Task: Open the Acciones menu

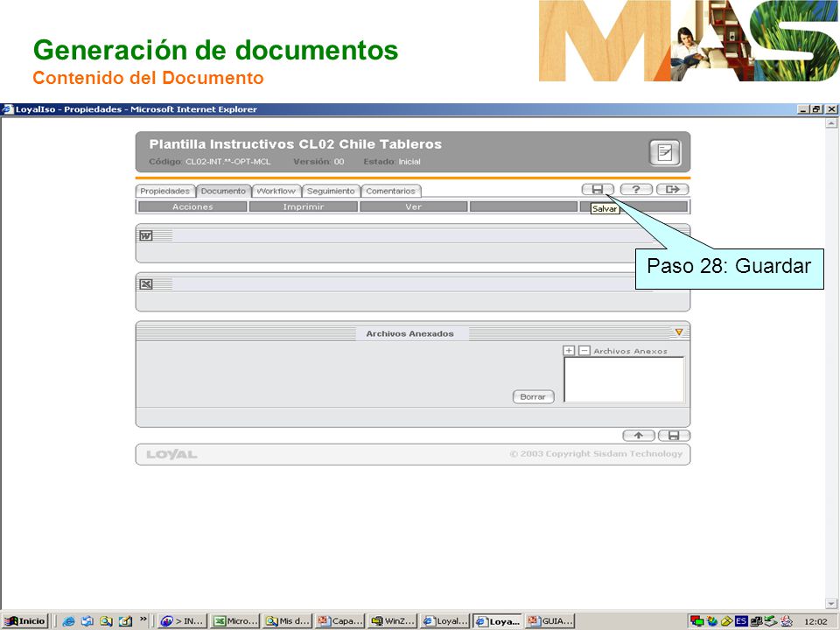Action: (x=192, y=206)
